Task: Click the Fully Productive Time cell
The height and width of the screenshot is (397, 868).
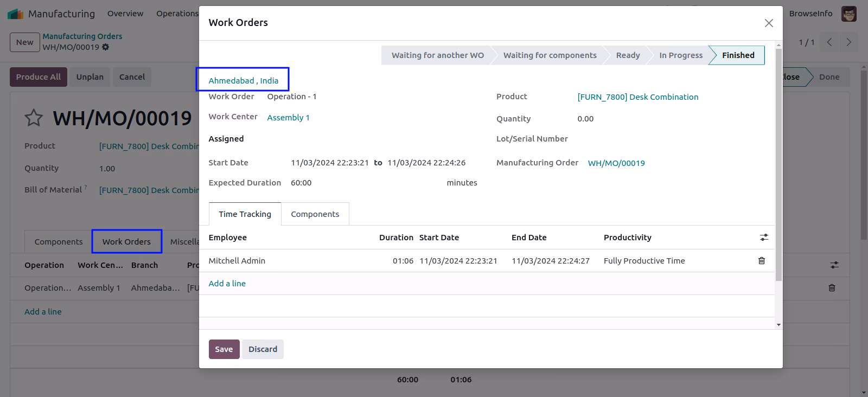Action: point(644,261)
